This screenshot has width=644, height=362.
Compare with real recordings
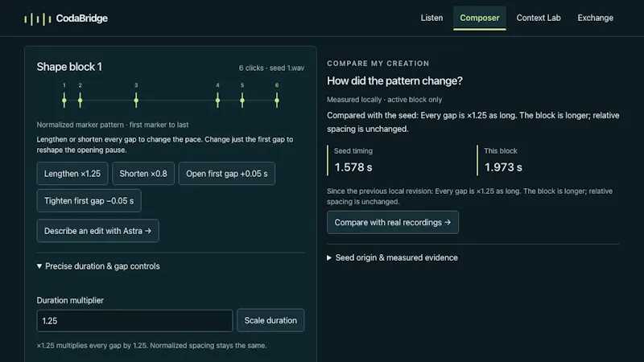coord(393,223)
